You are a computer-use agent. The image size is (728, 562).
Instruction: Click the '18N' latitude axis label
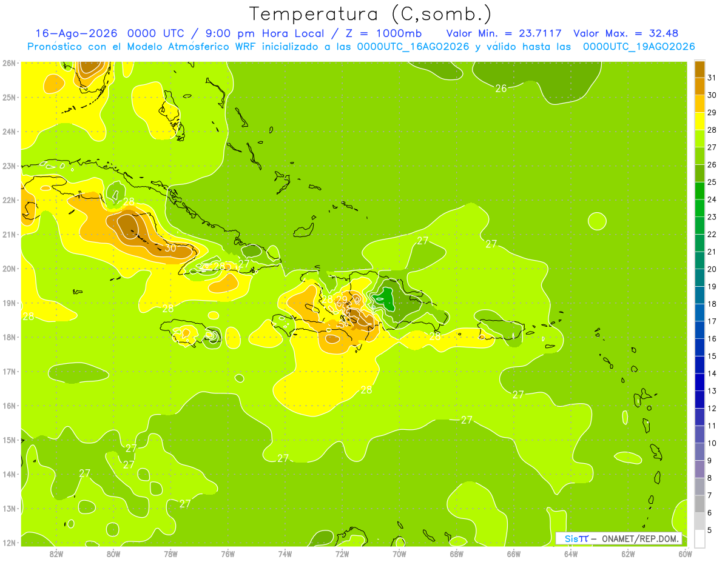pyautogui.click(x=8, y=338)
